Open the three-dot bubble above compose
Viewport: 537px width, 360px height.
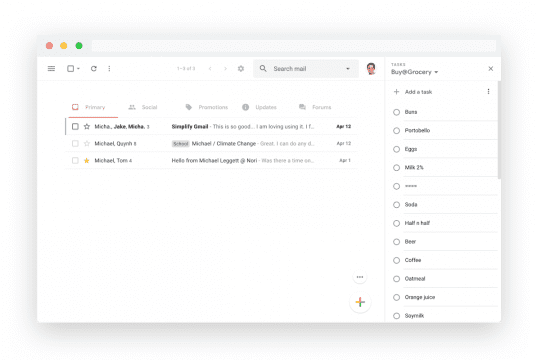360,277
